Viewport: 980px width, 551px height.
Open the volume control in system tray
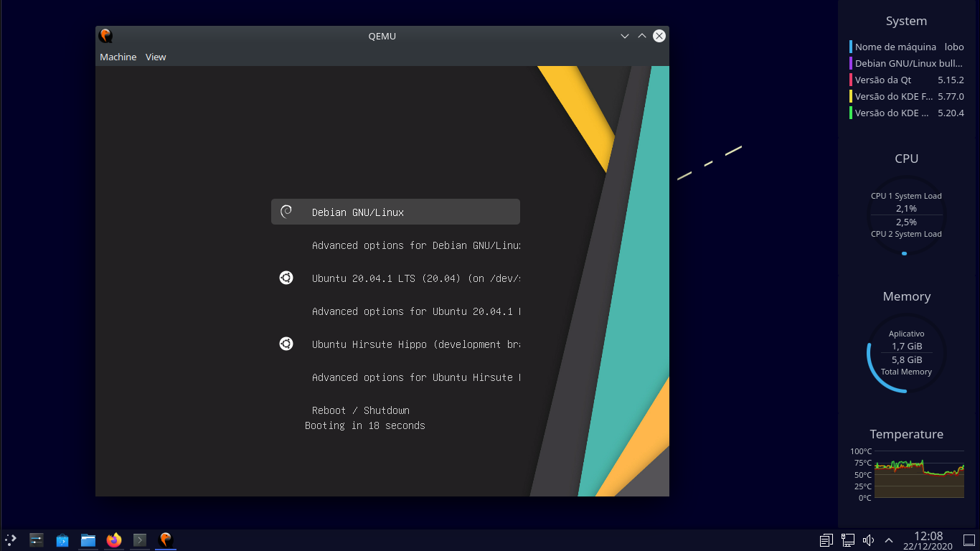click(x=869, y=540)
